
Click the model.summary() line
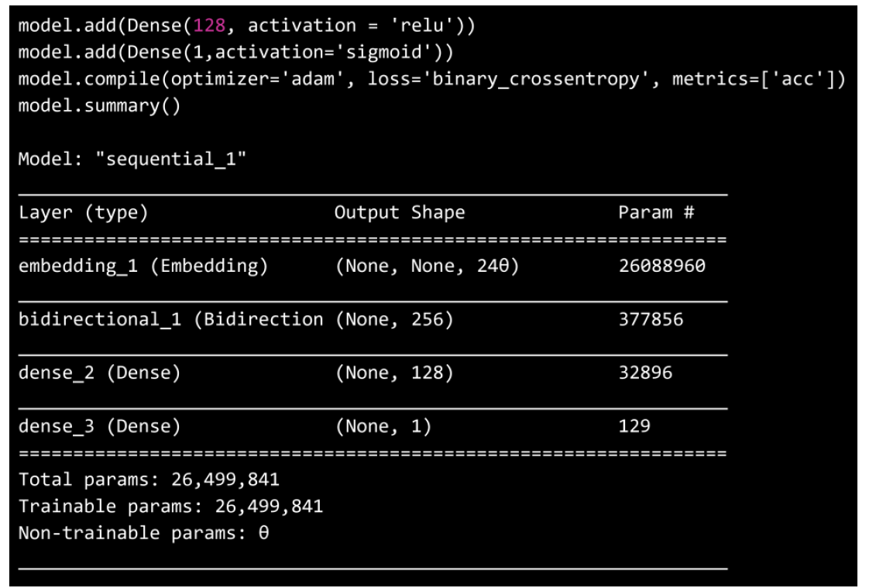[x=99, y=105]
